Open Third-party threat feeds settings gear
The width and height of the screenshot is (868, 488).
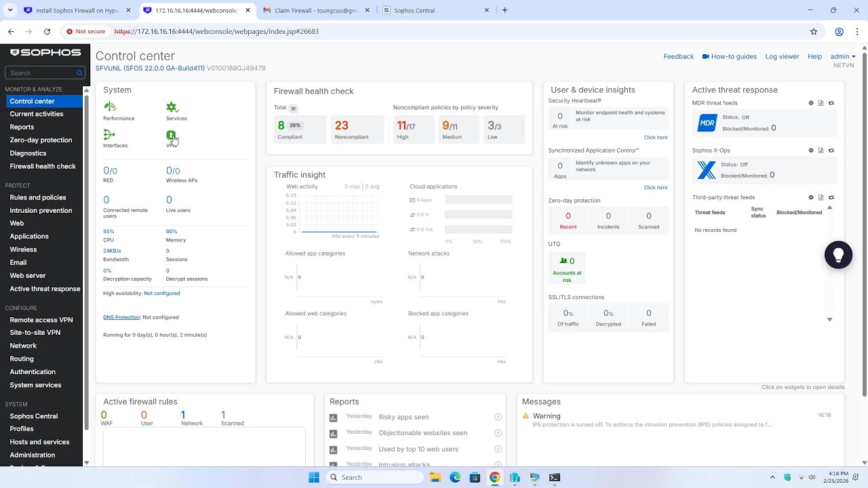(x=811, y=197)
